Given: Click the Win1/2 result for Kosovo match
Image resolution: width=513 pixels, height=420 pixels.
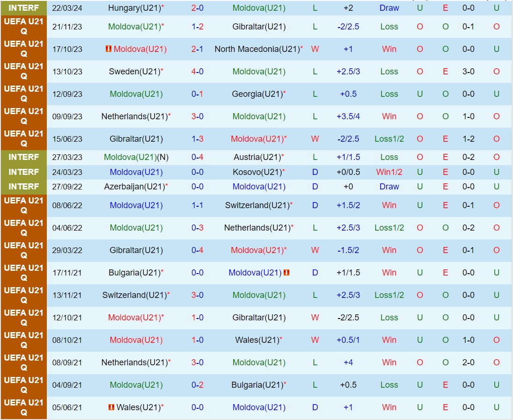Looking at the screenshot, I should click(x=389, y=172).
